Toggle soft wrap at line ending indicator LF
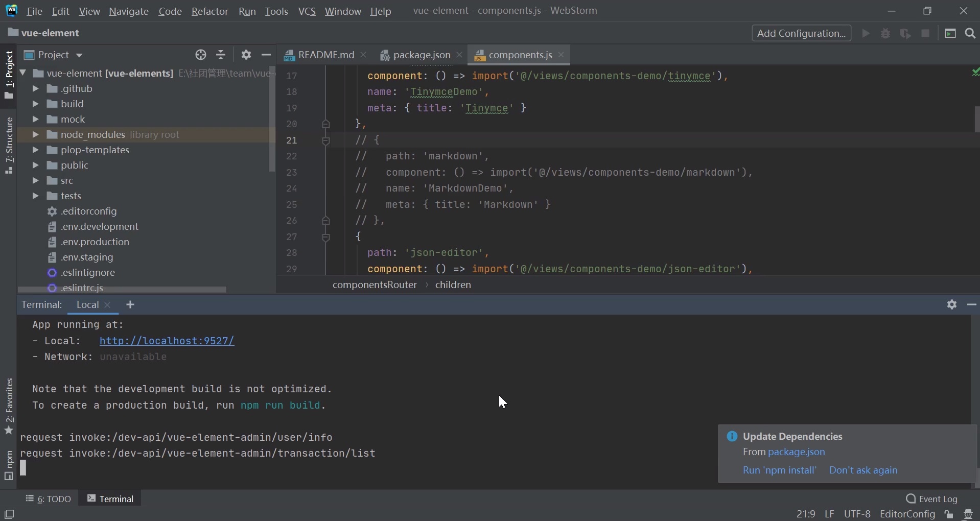Image resolution: width=980 pixels, height=521 pixels. point(830,514)
